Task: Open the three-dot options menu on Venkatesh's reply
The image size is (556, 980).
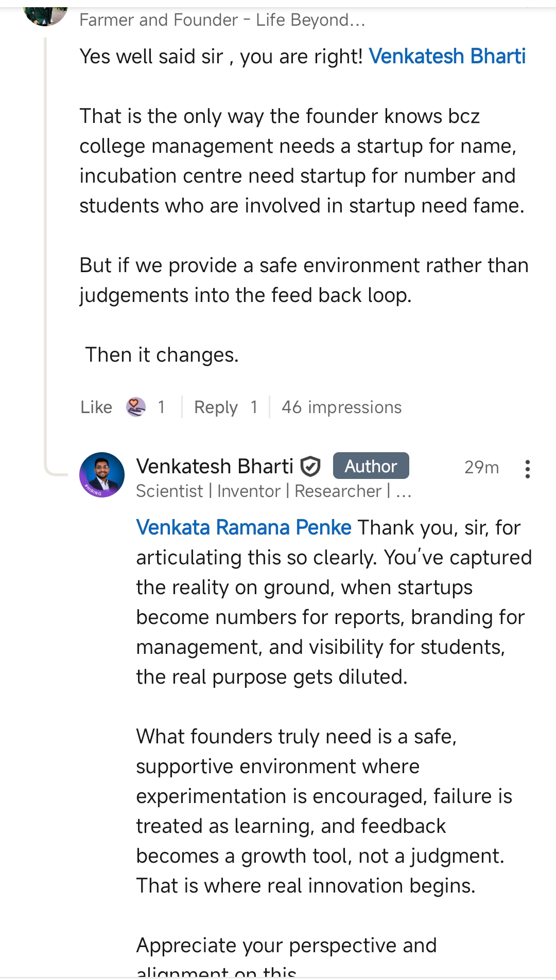Action: coord(527,469)
